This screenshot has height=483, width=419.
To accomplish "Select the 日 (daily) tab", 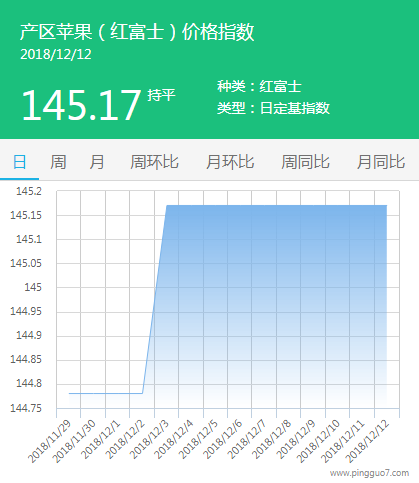I will pyautogui.click(x=19, y=162).
